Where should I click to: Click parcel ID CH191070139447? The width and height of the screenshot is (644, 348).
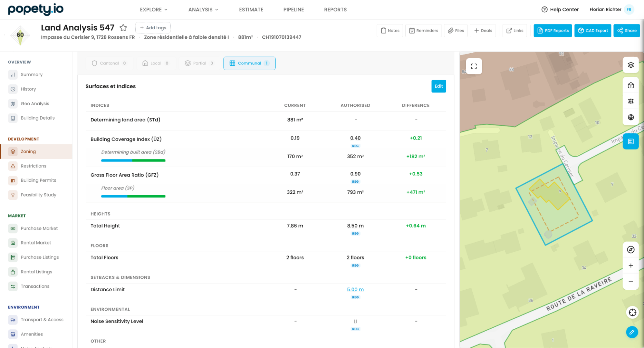pos(282,37)
